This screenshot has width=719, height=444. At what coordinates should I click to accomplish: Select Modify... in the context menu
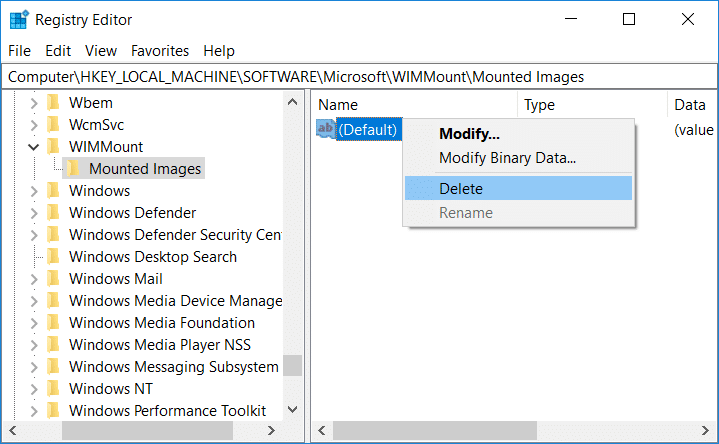469,134
